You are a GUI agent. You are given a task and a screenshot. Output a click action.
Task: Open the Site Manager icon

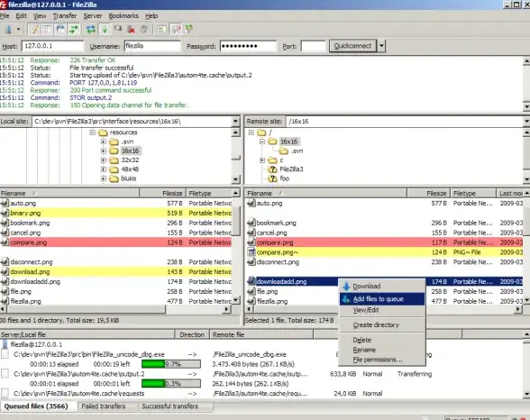click(x=8, y=30)
